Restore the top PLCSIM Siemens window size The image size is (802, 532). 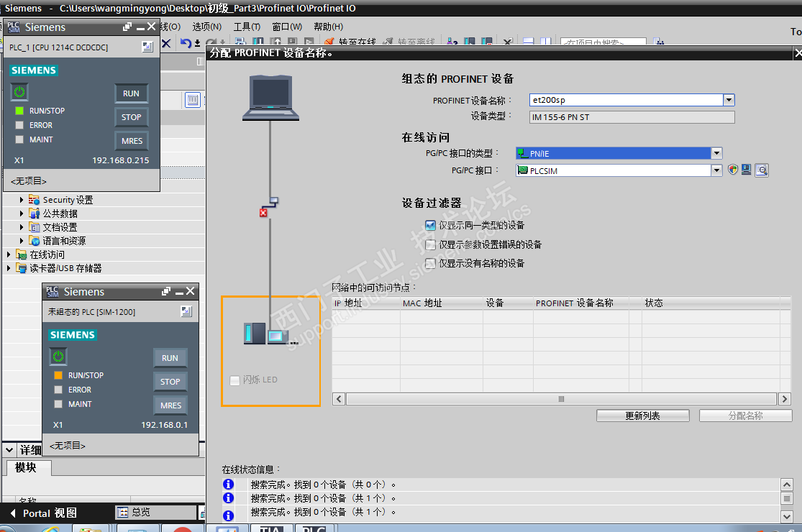pyautogui.click(x=127, y=27)
